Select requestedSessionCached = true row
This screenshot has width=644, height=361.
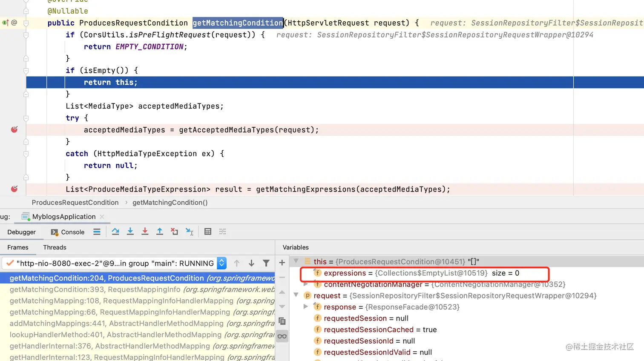[x=467, y=329]
